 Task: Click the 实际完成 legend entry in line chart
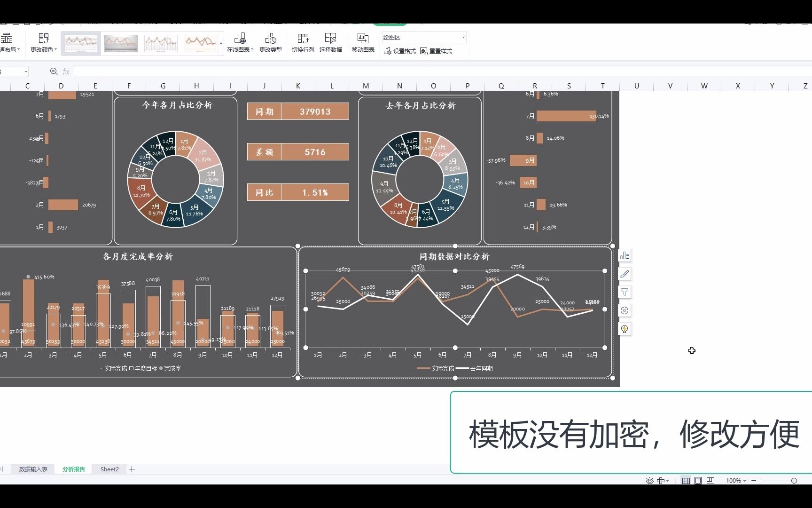pos(436,368)
